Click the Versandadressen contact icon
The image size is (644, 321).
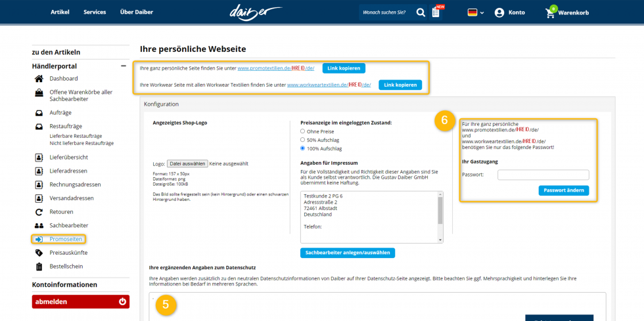[39, 198]
